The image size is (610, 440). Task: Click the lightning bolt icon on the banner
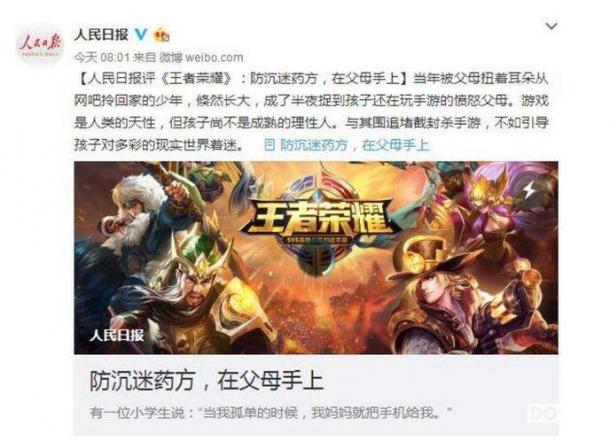pyautogui.click(x=529, y=191)
